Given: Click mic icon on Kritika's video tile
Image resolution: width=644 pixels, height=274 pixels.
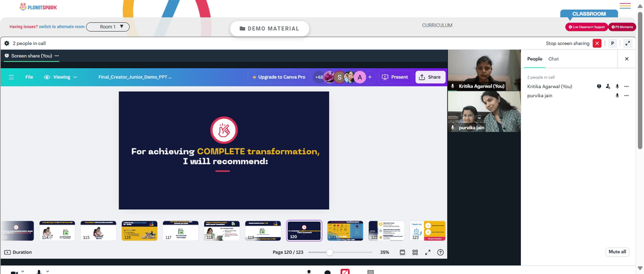Looking at the screenshot, I should [453, 86].
